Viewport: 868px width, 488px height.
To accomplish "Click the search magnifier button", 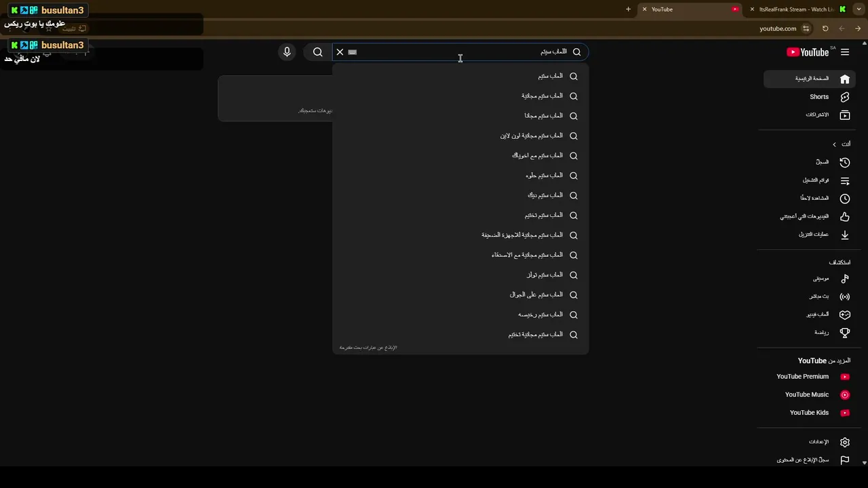I will click(317, 52).
